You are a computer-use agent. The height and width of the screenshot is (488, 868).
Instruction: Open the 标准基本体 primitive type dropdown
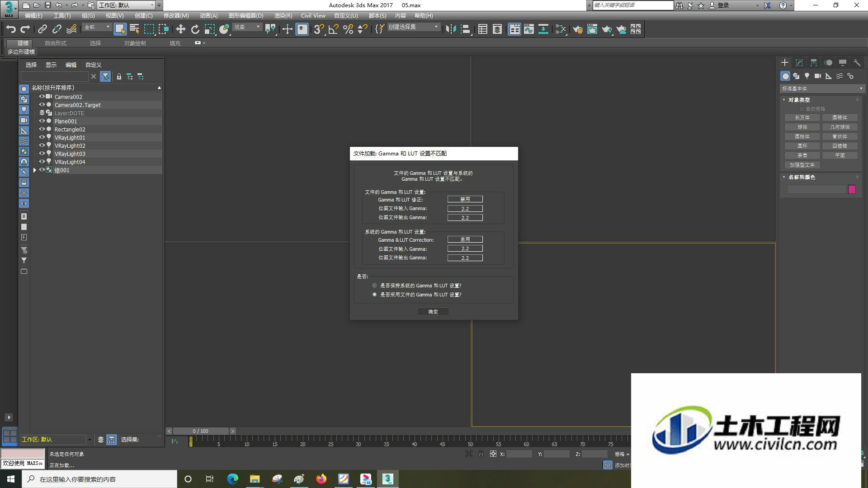click(822, 89)
